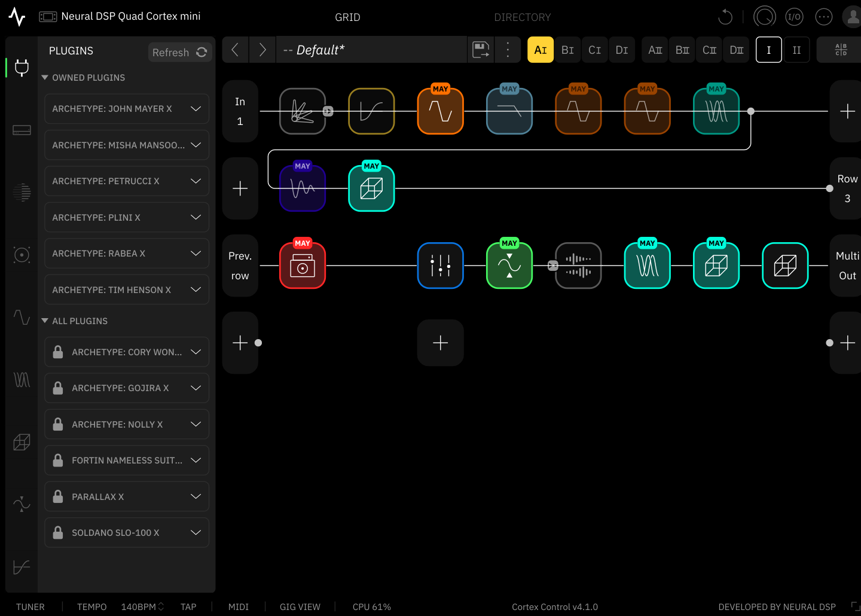The width and height of the screenshot is (861, 616).
Task: Select the gate block in row one
Action: click(x=303, y=111)
